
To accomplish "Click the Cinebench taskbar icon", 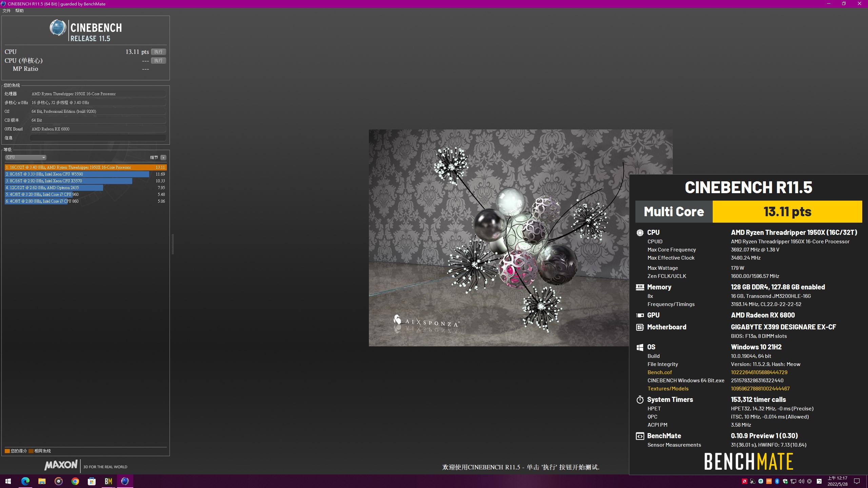I will (125, 481).
